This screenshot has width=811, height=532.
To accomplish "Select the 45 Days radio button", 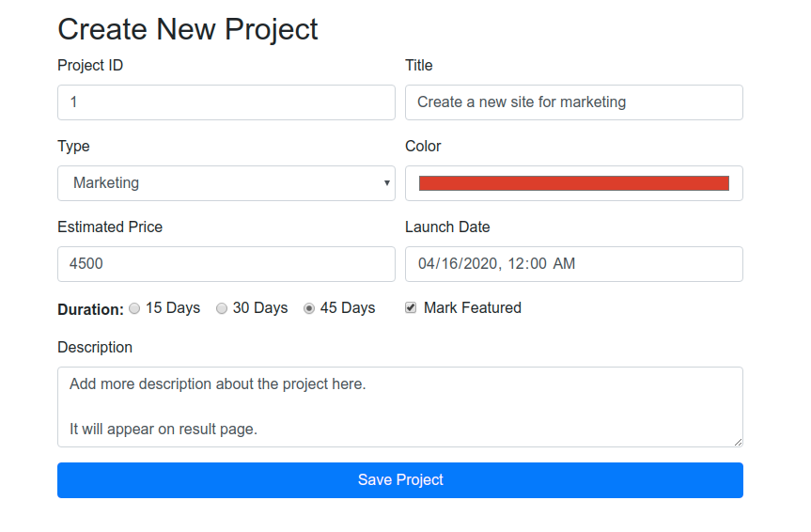I will click(x=309, y=308).
